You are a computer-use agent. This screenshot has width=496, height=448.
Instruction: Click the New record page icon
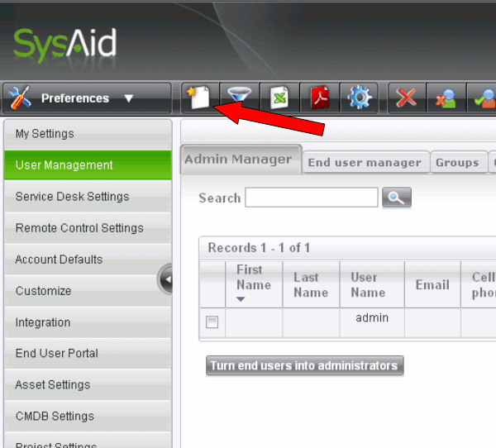click(x=199, y=98)
